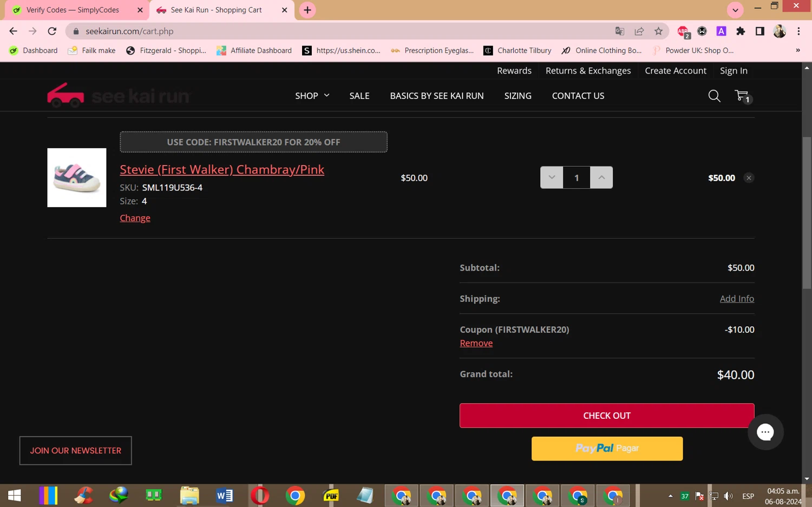This screenshot has height=507, width=812.
Task: Remove Stevie shoe with the X icon
Action: [x=749, y=178]
